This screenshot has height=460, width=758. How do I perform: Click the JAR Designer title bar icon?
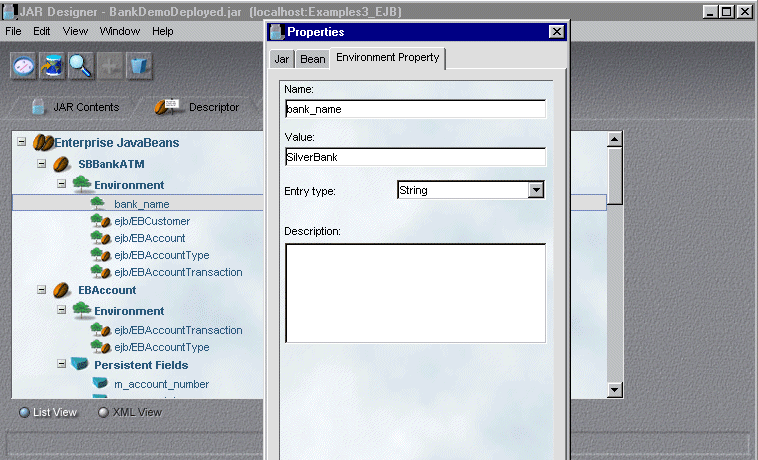[x=10, y=12]
